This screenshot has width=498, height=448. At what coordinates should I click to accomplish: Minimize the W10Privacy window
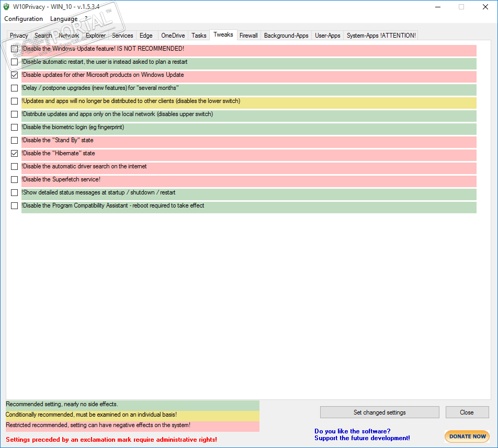click(438, 7)
